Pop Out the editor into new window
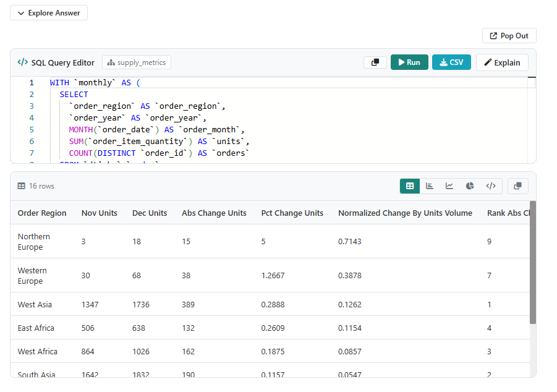 point(509,36)
